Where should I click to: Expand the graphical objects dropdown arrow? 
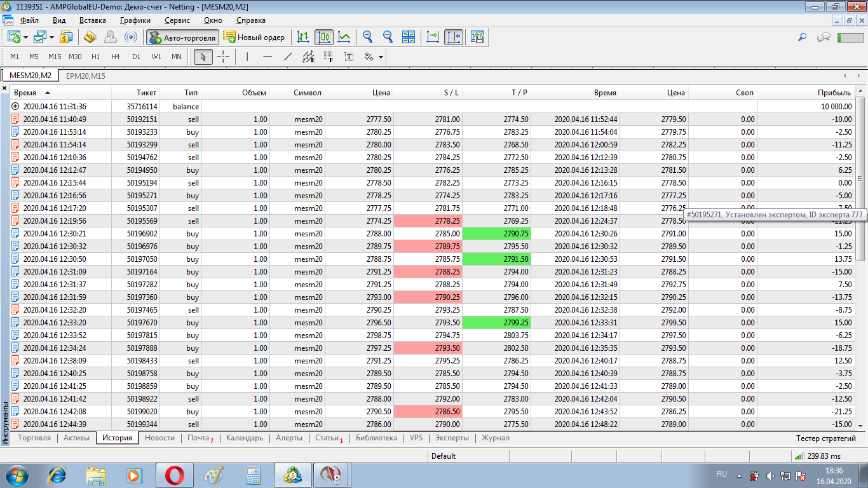coord(381,57)
